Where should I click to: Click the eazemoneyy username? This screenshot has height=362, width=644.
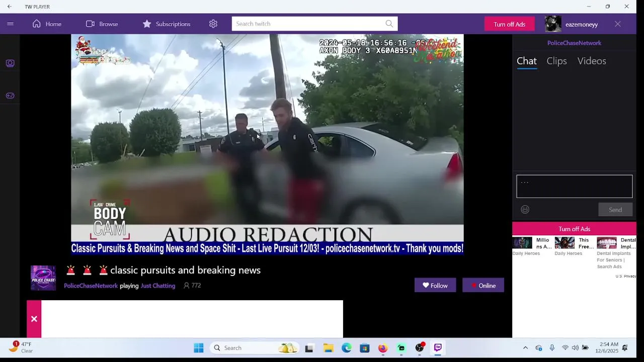click(x=582, y=24)
